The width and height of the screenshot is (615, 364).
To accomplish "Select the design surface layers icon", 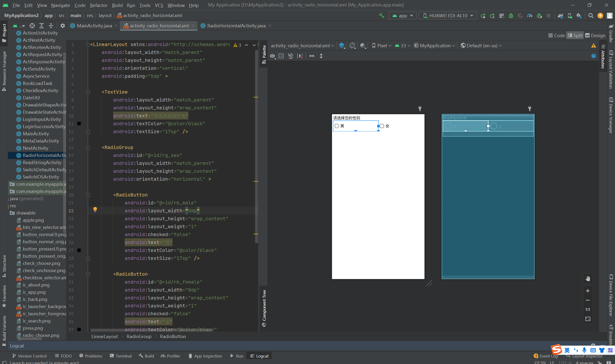I will click(342, 46).
